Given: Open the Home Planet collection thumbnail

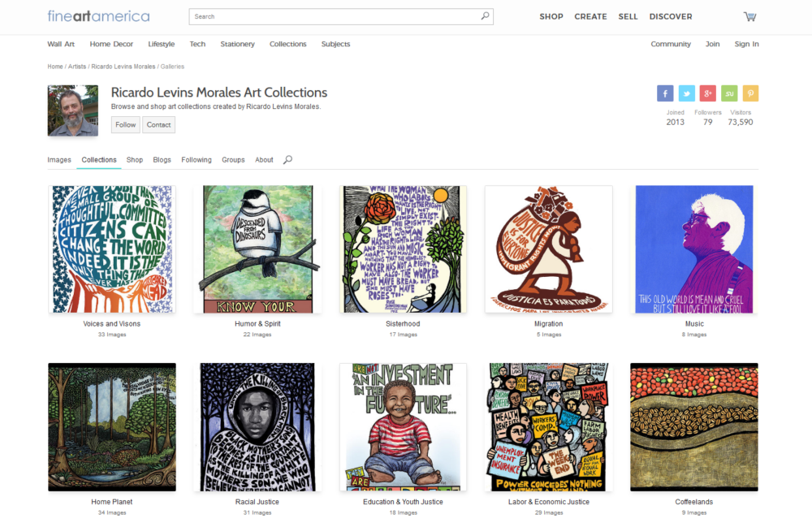Looking at the screenshot, I should [112, 427].
